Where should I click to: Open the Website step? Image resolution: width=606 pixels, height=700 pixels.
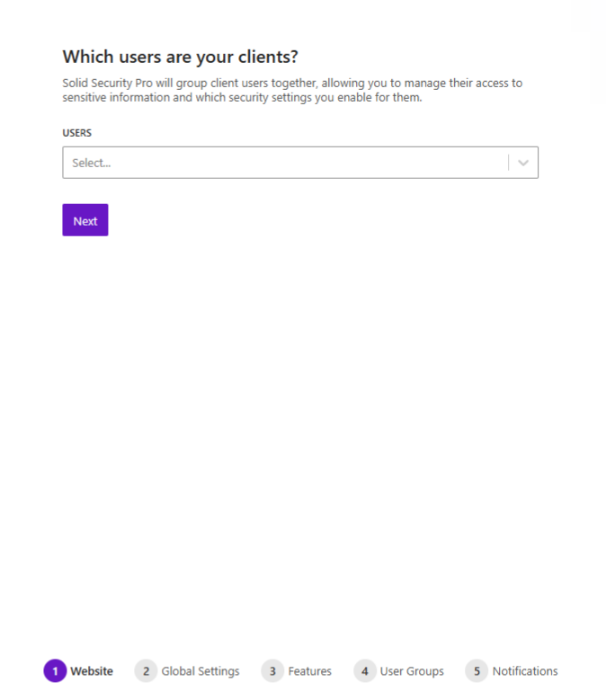tap(92, 671)
